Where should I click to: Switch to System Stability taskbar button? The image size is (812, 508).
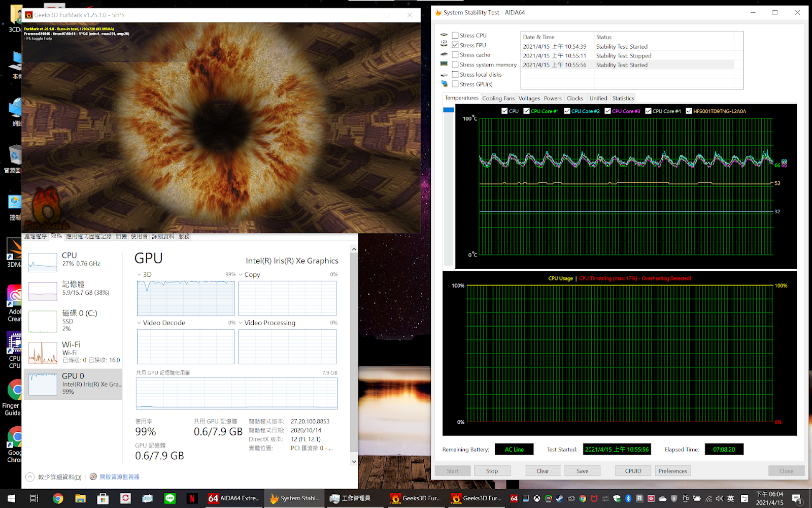(x=295, y=498)
